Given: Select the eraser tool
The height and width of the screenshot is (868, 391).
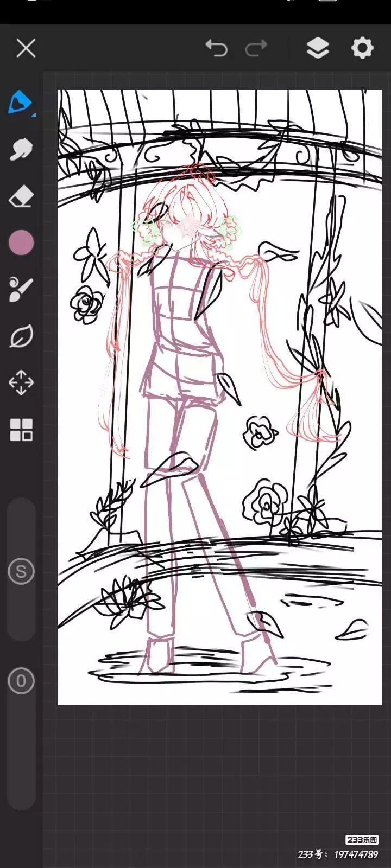Looking at the screenshot, I should tap(21, 196).
